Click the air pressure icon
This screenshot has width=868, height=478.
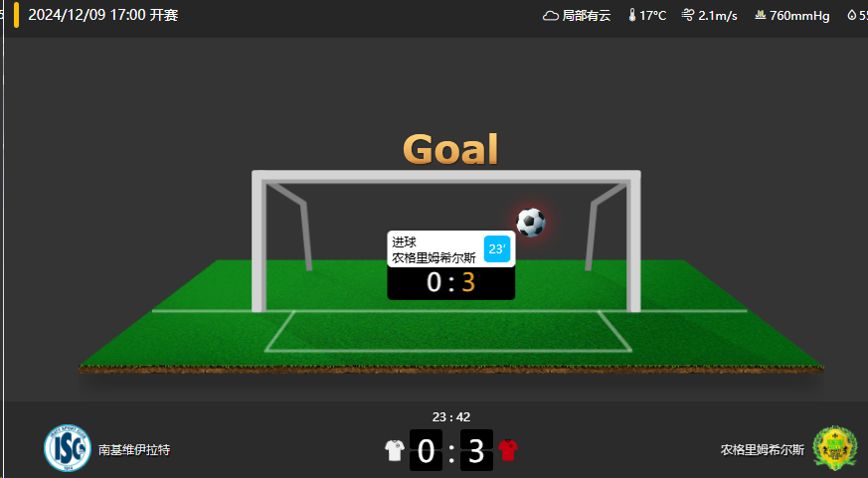click(x=761, y=15)
